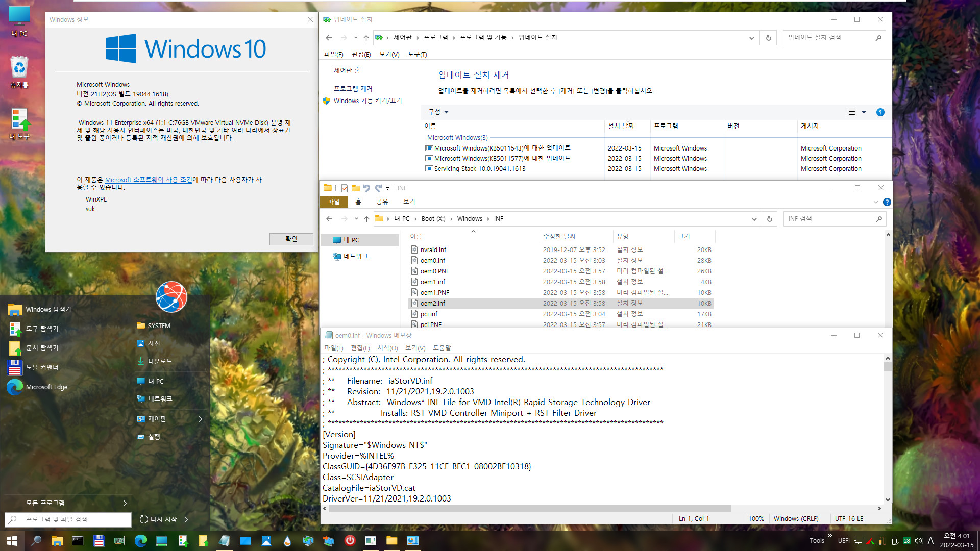Click the undo icon in INF explorer toolbar

point(366,188)
